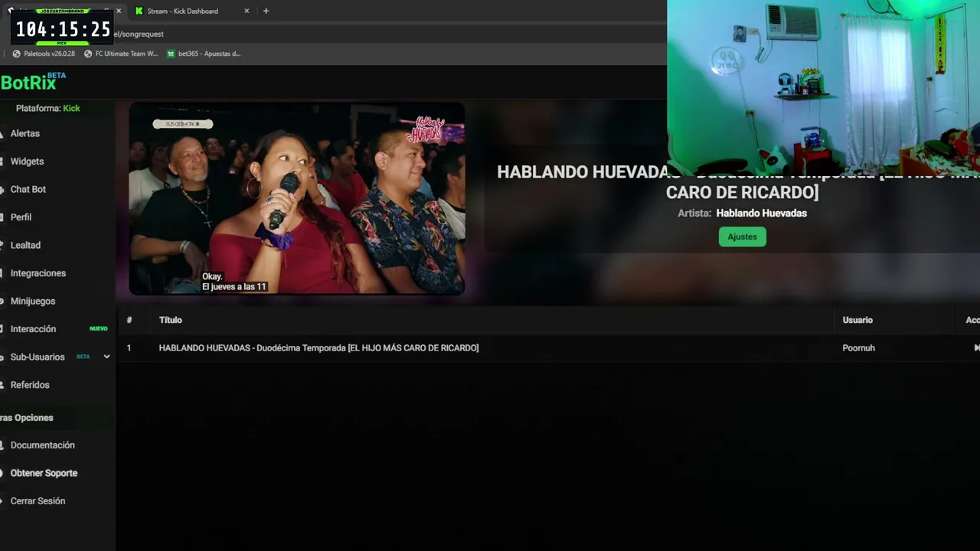Open the Alertas section in the sidebar
Viewport: 980px width, 551px height.
(24, 133)
